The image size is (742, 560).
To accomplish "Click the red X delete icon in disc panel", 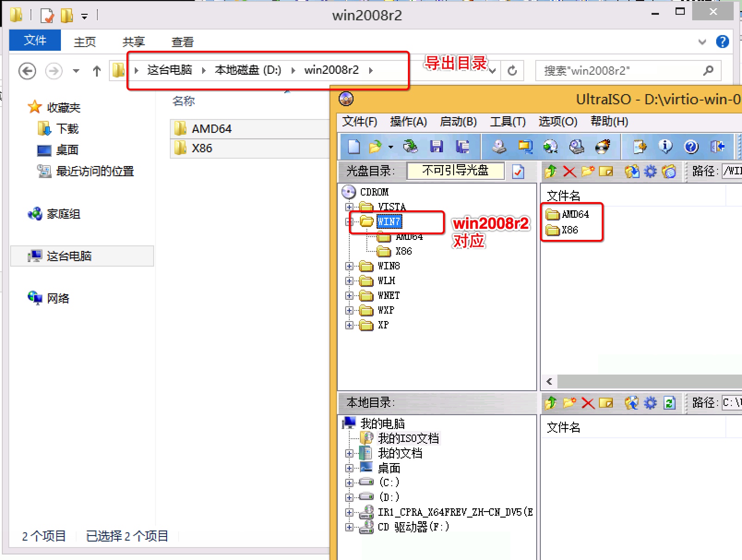I will coord(570,172).
